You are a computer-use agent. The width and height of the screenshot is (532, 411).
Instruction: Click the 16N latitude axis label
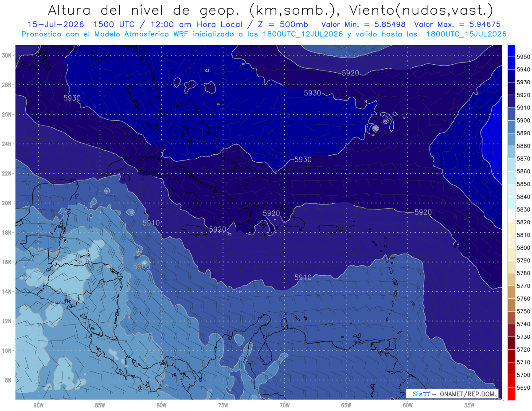click(x=7, y=262)
